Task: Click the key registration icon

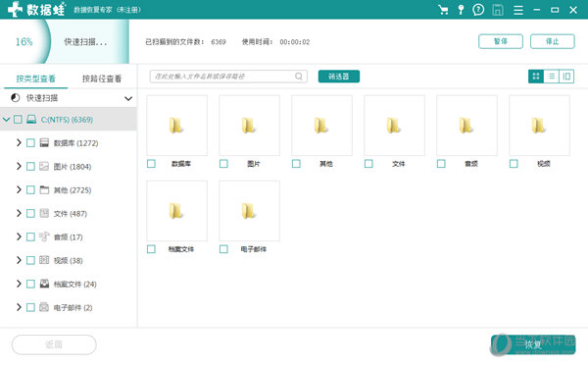Action: pos(461,10)
